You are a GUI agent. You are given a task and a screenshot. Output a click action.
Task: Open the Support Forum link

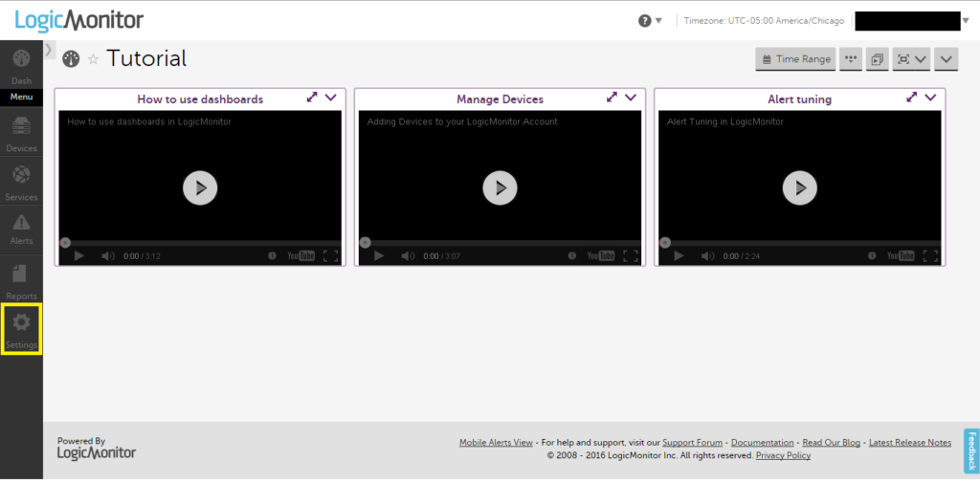pyautogui.click(x=692, y=443)
